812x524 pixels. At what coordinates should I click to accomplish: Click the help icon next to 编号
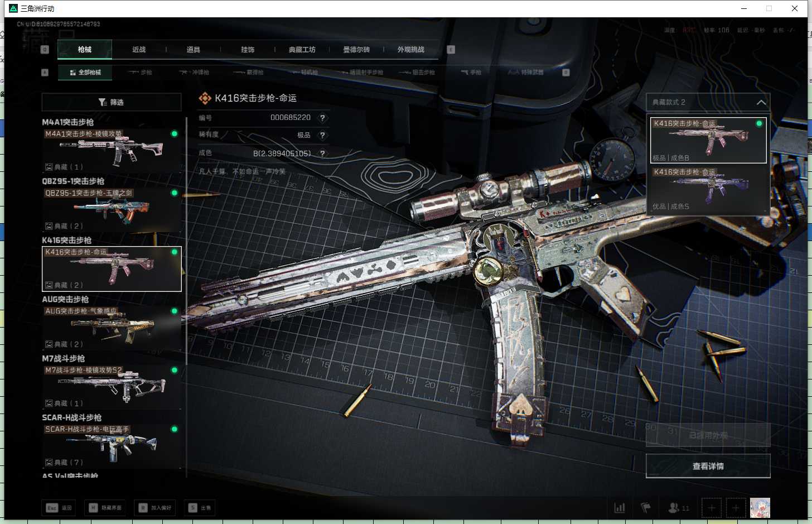(322, 118)
